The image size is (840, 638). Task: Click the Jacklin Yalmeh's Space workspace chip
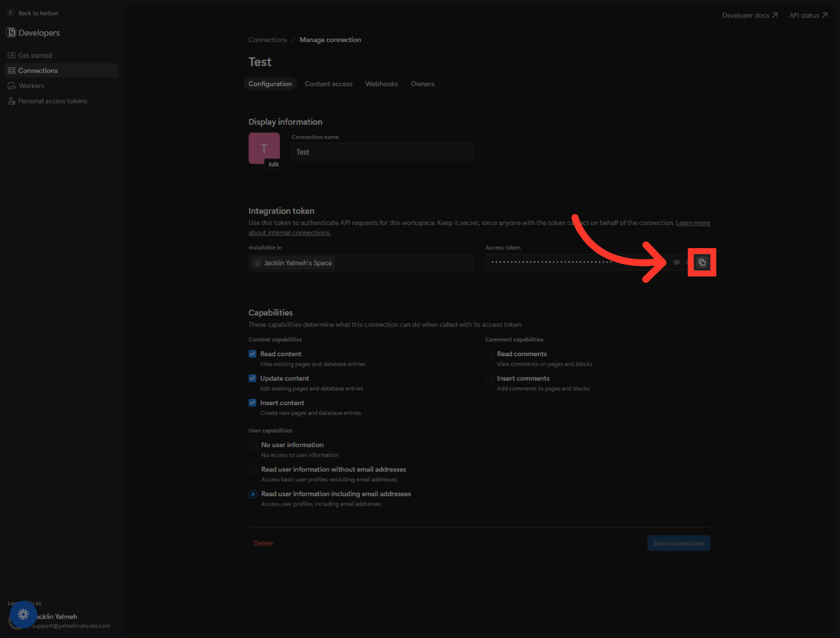click(x=293, y=263)
